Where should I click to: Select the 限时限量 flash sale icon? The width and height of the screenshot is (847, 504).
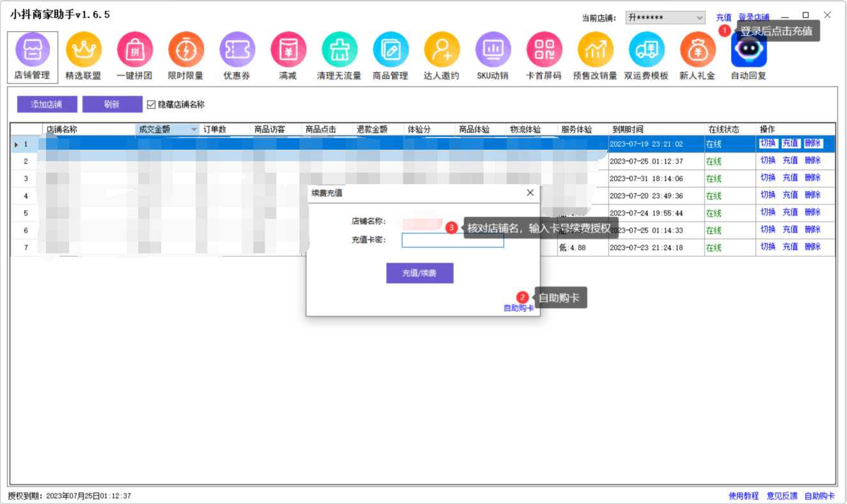[186, 50]
